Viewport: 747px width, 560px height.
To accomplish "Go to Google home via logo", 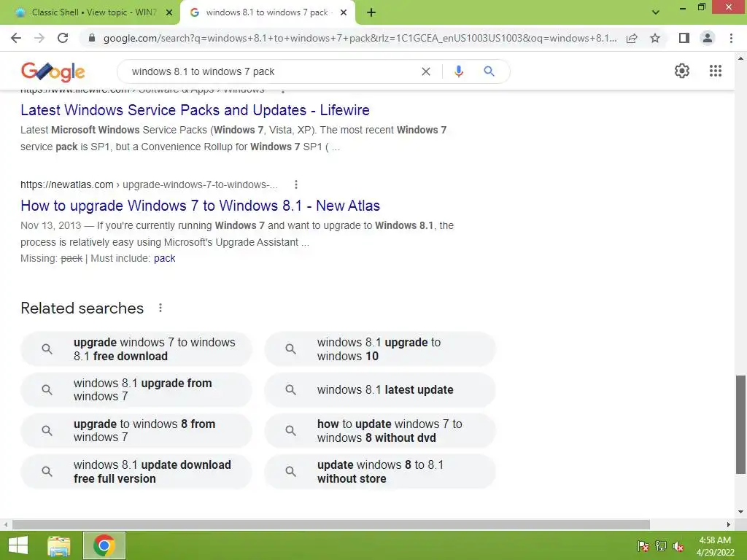I will pyautogui.click(x=53, y=71).
